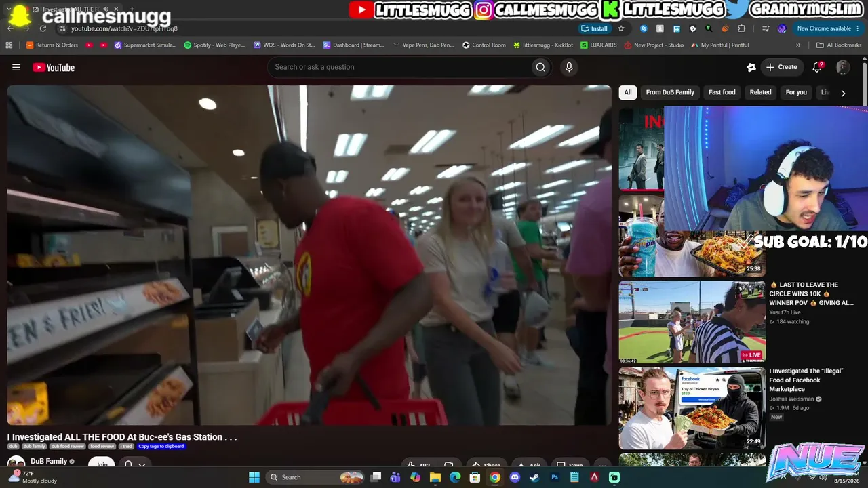Open the weather widget showing 72°F

[x=33, y=477]
